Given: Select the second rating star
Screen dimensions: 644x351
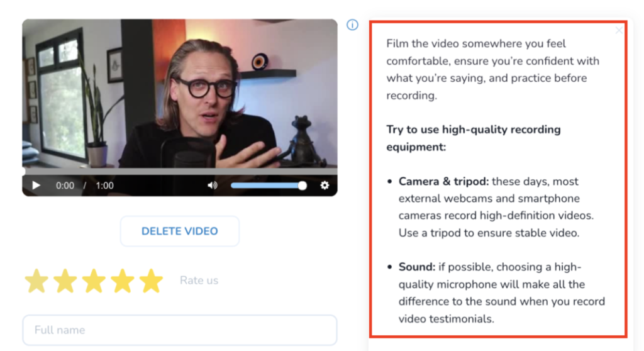Looking at the screenshot, I should coord(65,281).
